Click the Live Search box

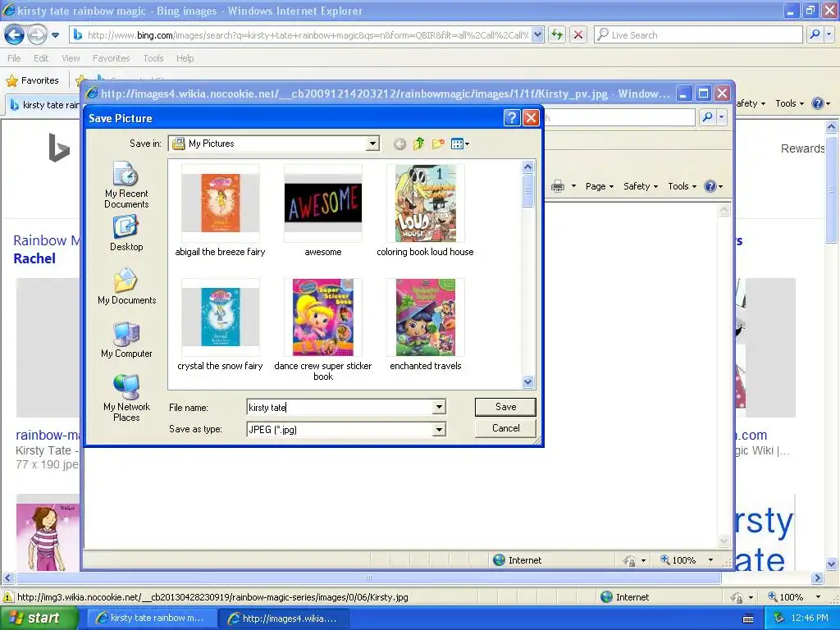coord(698,35)
